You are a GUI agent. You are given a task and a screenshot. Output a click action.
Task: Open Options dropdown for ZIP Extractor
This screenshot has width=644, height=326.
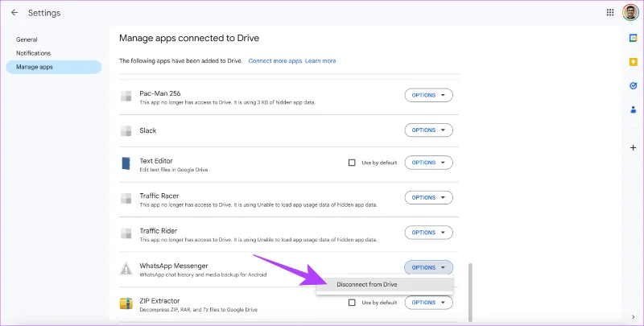[429, 303]
